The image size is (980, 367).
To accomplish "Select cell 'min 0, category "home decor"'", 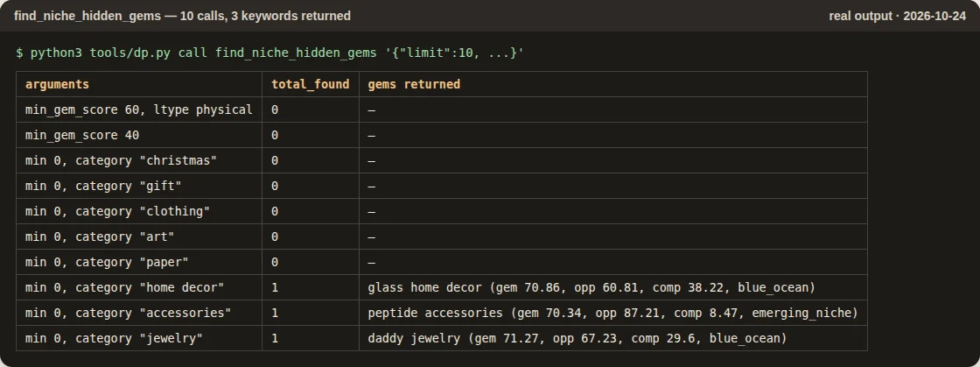I will 139,287.
